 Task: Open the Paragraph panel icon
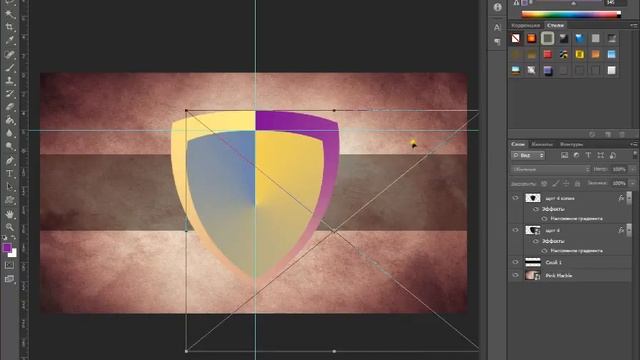point(497,42)
